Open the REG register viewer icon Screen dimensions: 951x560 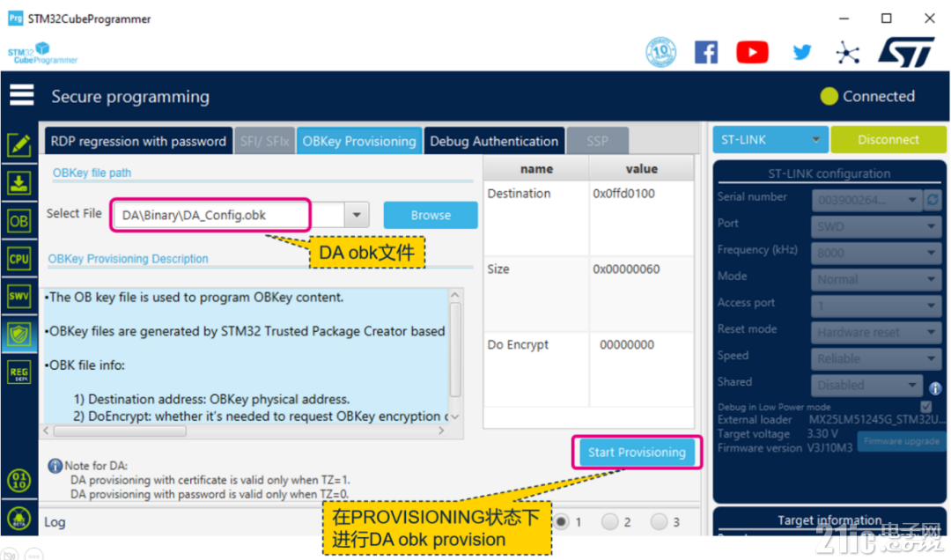[18, 372]
